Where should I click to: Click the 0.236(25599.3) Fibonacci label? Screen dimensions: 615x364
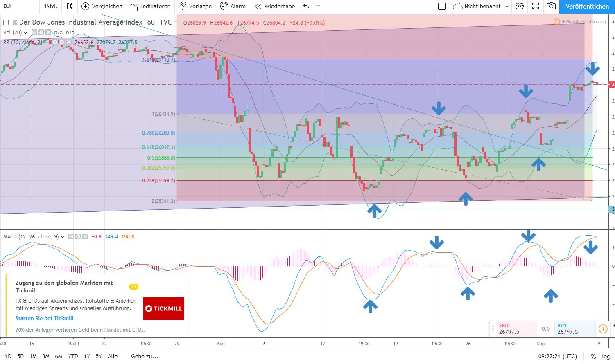tap(158, 180)
